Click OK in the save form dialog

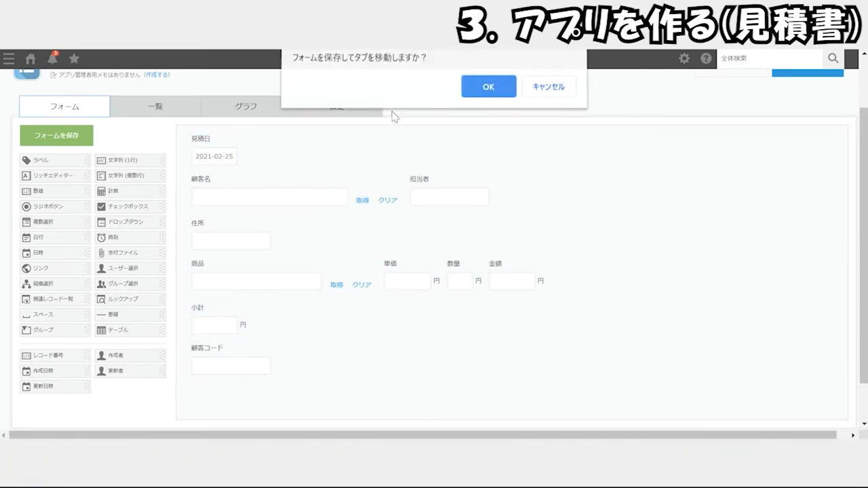488,87
